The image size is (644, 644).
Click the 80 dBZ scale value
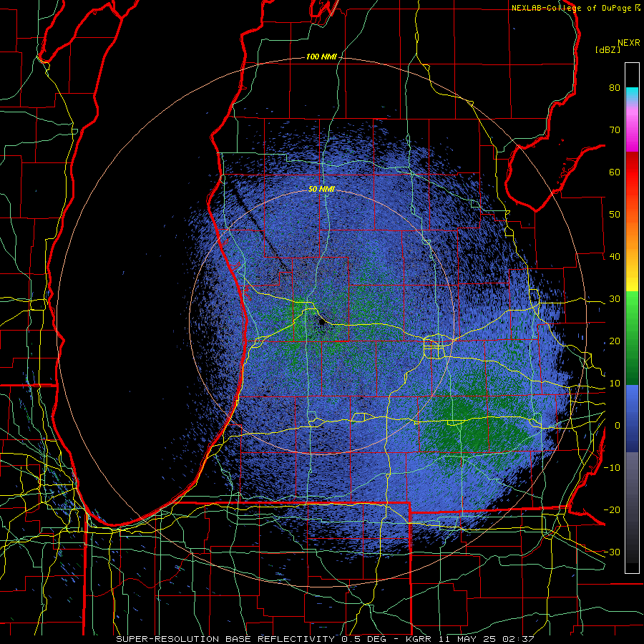pyautogui.click(x=615, y=88)
